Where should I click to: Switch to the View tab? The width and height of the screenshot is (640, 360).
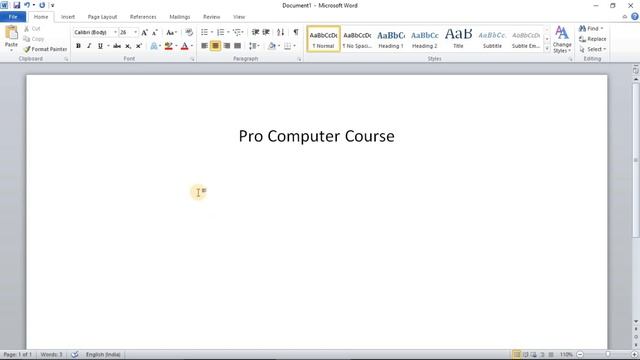(239, 17)
